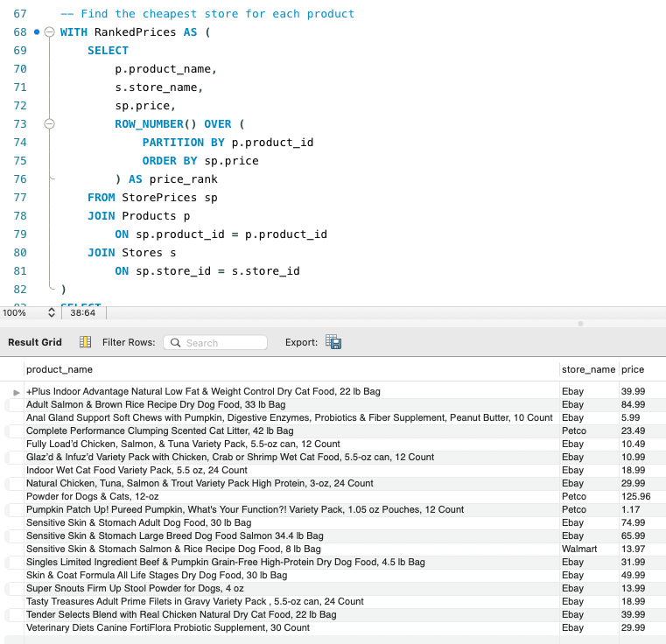Focus the Filter Rows search field
The width and height of the screenshot is (666, 644).
pyautogui.click(x=215, y=342)
